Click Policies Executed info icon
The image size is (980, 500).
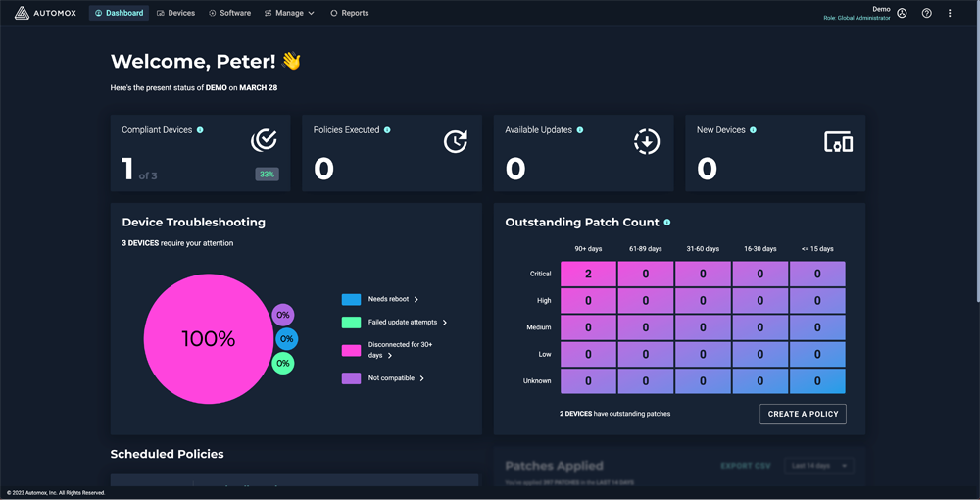(x=387, y=130)
